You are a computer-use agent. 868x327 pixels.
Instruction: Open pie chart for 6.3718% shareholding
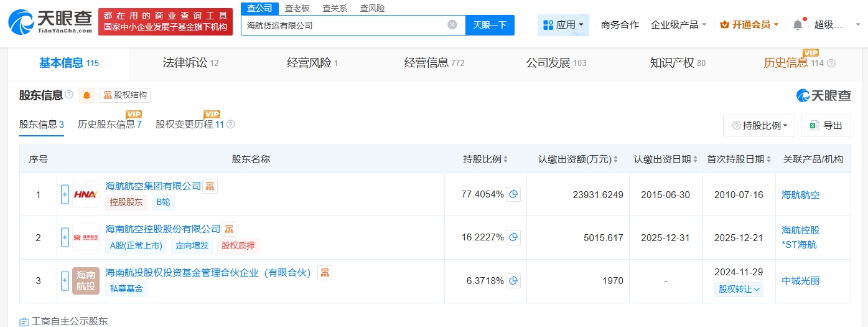(x=513, y=281)
